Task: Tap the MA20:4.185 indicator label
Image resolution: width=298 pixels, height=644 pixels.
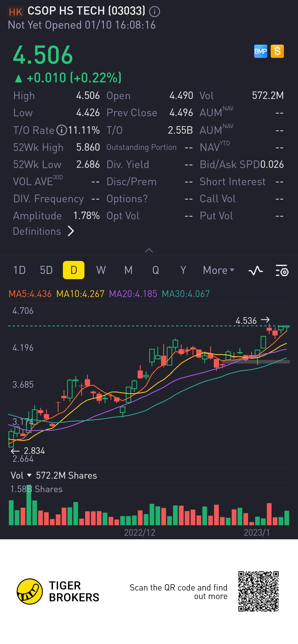Action: click(x=133, y=294)
